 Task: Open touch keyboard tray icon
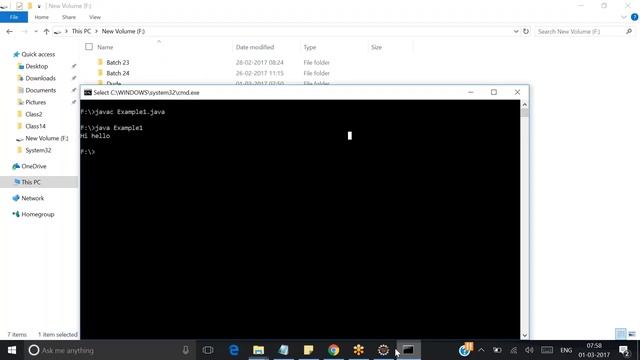tap(547, 350)
